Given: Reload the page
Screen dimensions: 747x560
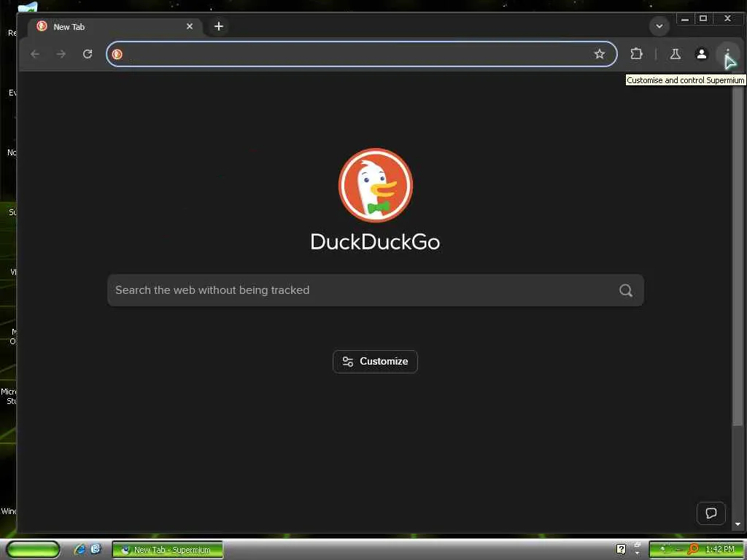Looking at the screenshot, I should [88, 54].
